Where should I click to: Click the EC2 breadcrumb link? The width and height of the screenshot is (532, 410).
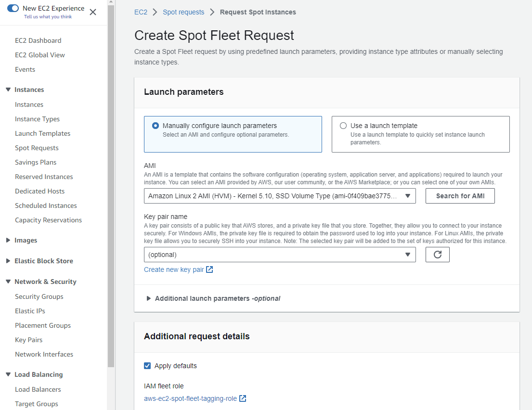click(x=141, y=12)
